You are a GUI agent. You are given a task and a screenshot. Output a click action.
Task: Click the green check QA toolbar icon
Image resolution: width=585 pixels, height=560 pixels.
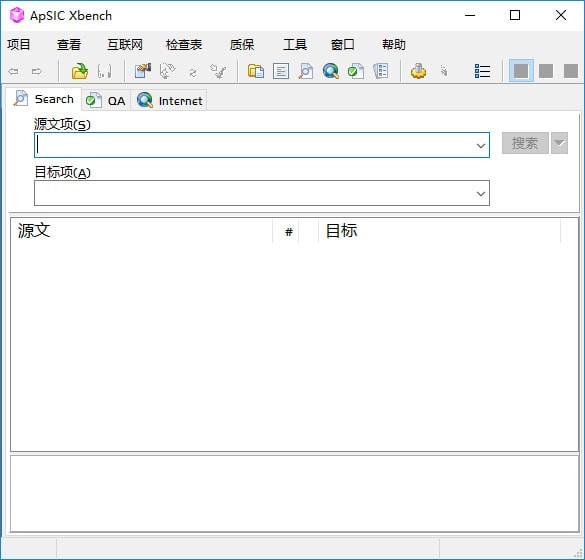coord(356,71)
